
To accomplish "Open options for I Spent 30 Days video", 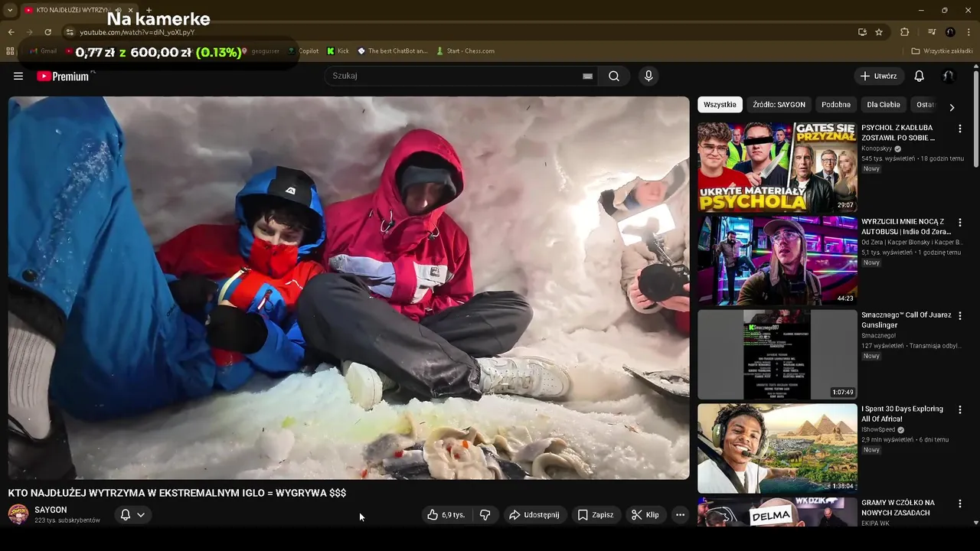I will (959, 409).
